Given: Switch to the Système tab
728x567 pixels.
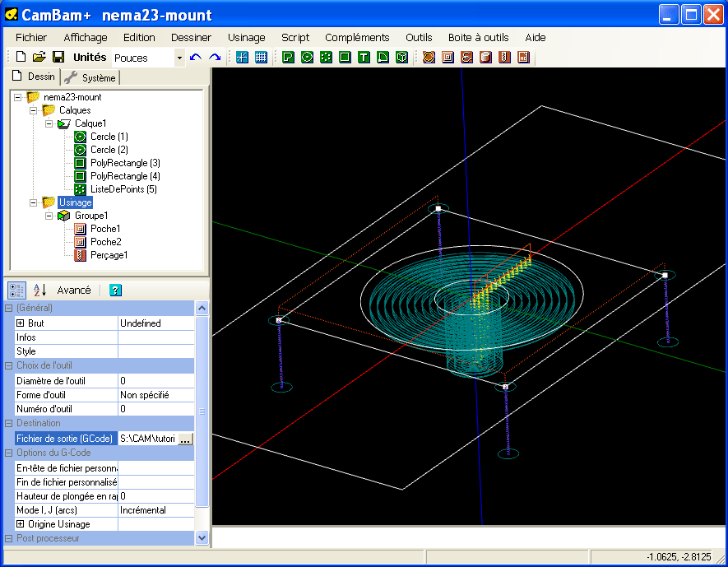Looking at the screenshot, I should pyautogui.click(x=90, y=77).
